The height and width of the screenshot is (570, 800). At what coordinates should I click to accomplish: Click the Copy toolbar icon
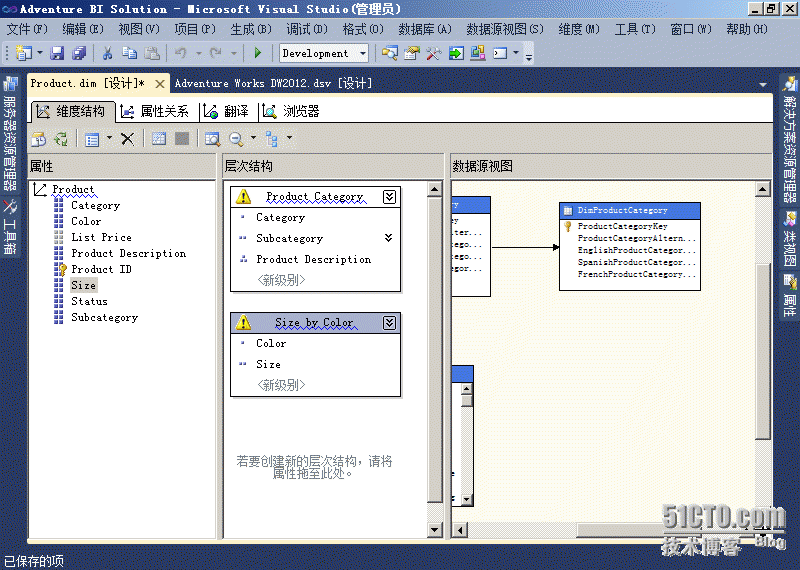130,53
